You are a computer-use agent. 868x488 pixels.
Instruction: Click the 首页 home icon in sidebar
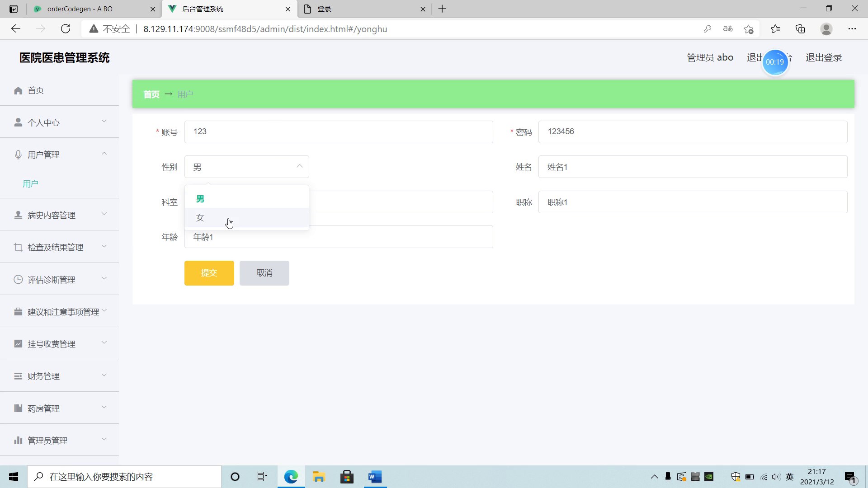18,90
